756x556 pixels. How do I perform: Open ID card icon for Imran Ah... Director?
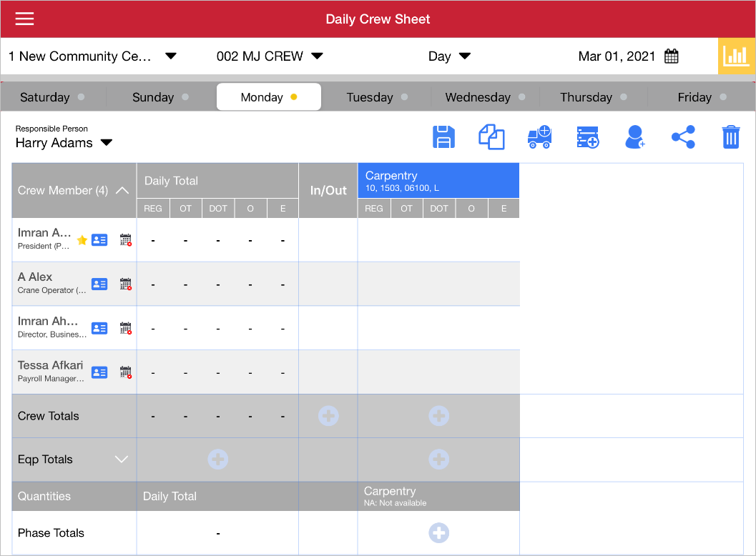coord(99,329)
